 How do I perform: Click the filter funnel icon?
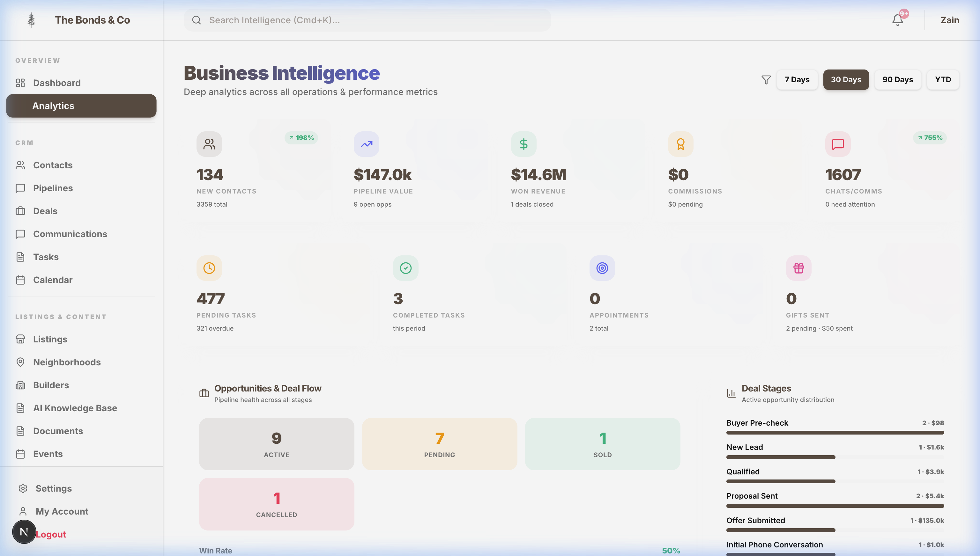(766, 80)
